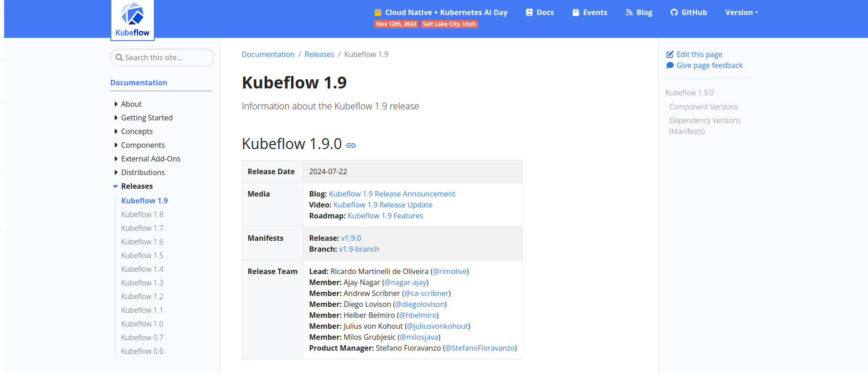Open the @rimolive profile link
This screenshot has height=373, width=868.
450,271
